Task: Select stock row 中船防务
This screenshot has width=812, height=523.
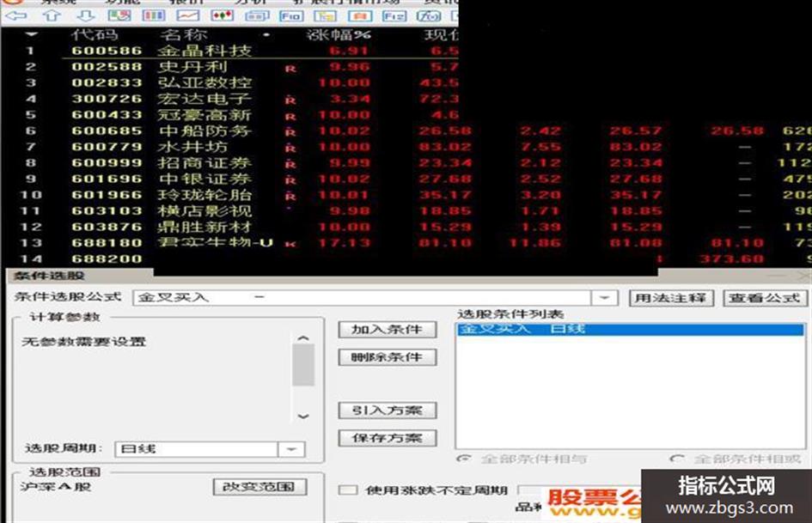Action: click(205, 131)
